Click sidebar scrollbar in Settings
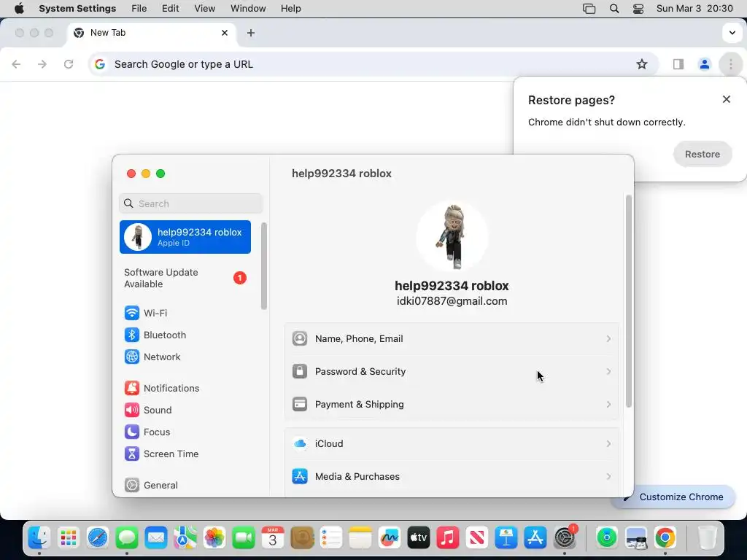This screenshot has height=560, width=747. point(263,265)
